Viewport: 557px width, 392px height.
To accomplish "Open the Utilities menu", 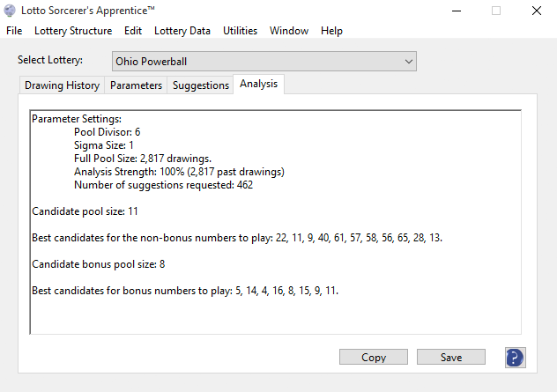I will 240,31.
